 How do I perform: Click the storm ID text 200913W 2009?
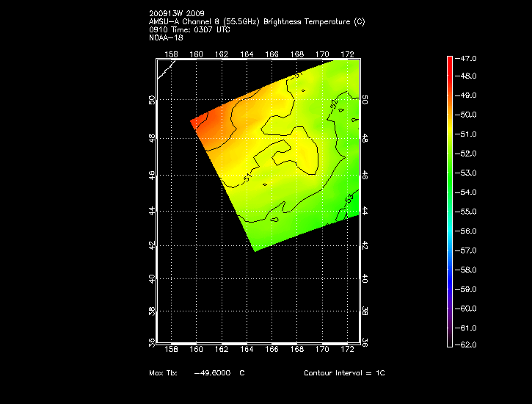[176, 12]
